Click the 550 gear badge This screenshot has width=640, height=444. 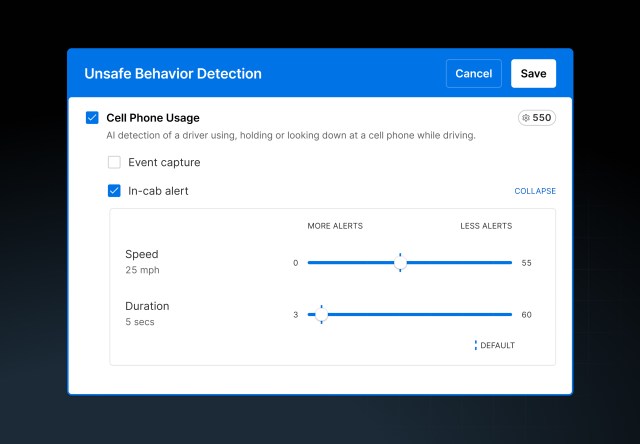click(x=536, y=118)
